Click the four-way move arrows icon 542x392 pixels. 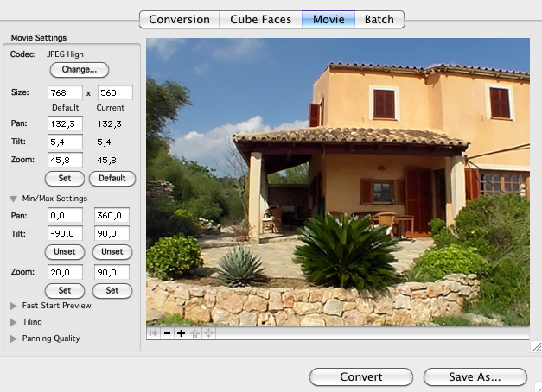[x=208, y=333]
